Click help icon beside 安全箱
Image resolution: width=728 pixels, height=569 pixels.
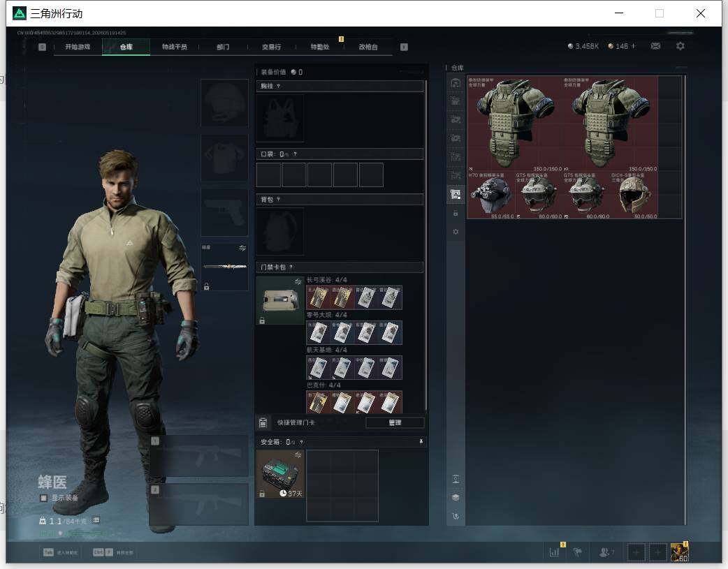click(x=301, y=443)
